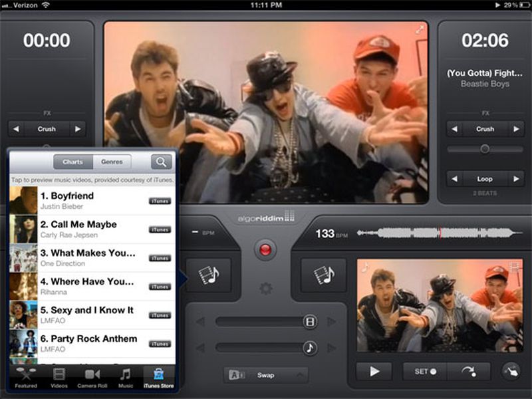Switch the browser to Genres

(112, 162)
